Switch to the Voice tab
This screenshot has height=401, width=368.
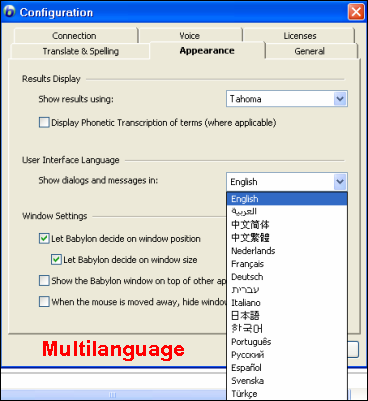click(x=190, y=36)
